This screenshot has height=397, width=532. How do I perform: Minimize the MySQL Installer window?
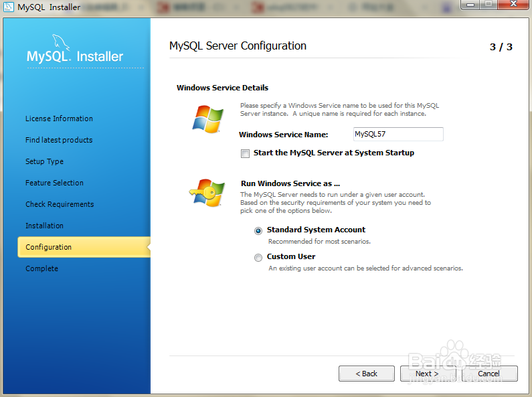click(x=470, y=5)
